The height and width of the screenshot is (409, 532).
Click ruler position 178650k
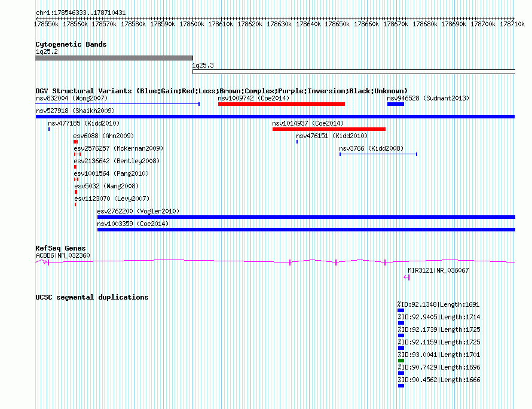(x=338, y=25)
